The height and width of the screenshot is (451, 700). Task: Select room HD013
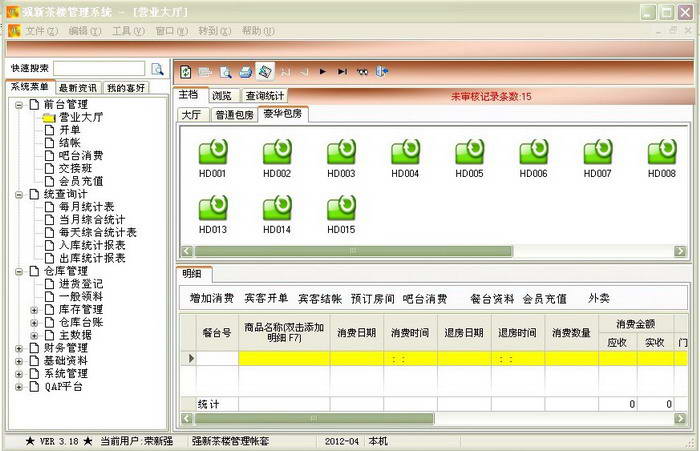click(x=212, y=214)
